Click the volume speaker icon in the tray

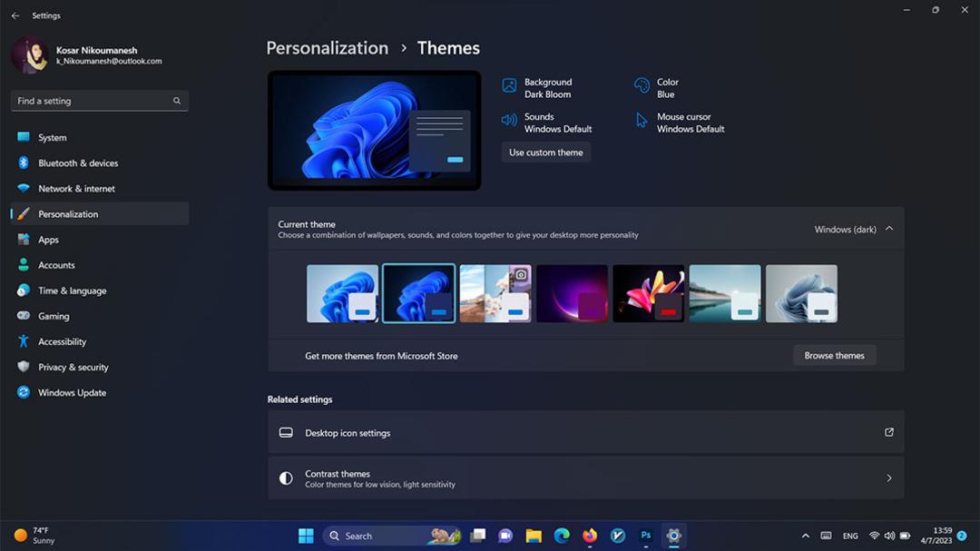pyautogui.click(x=889, y=536)
